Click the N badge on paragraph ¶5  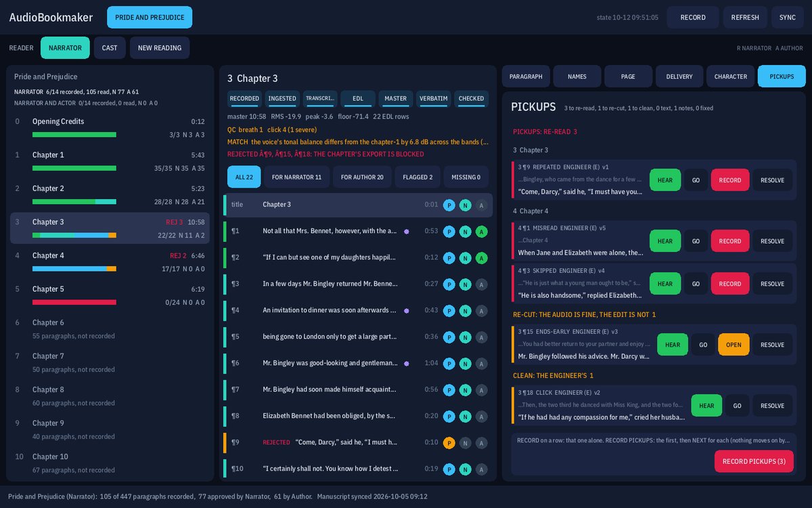[466, 337]
